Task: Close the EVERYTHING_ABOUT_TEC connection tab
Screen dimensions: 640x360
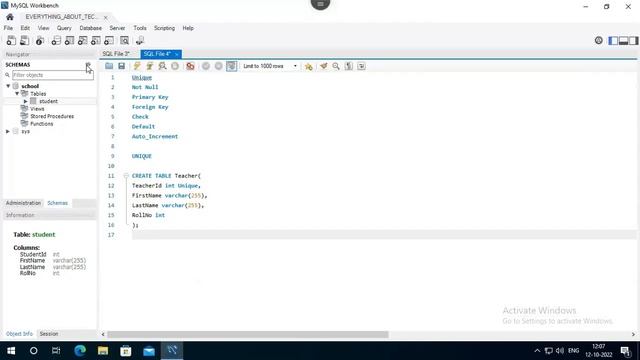Action: pyautogui.click(x=106, y=17)
